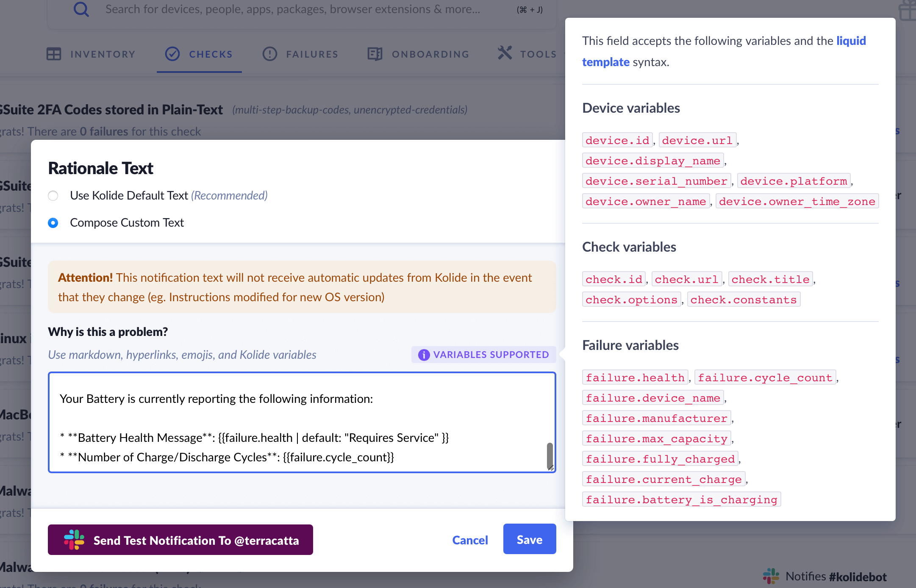
Task: Click the Onboarding book icon
Action: pyautogui.click(x=375, y=54)
